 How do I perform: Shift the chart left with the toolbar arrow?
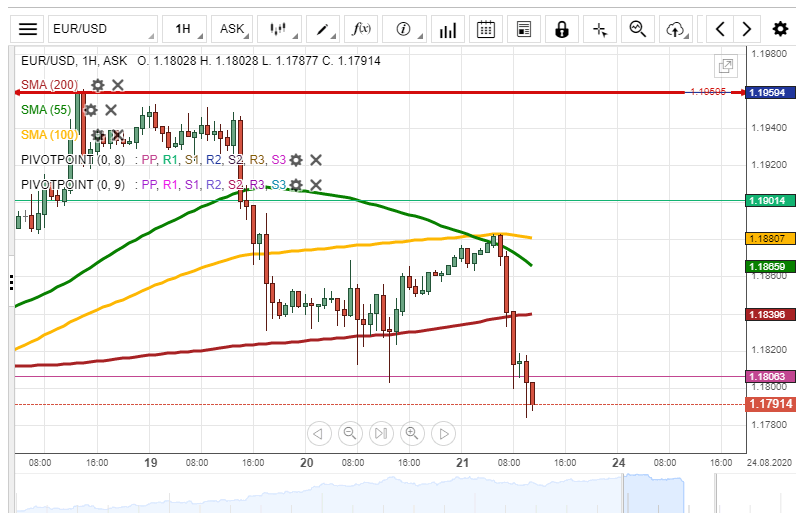tap(720, 29)
